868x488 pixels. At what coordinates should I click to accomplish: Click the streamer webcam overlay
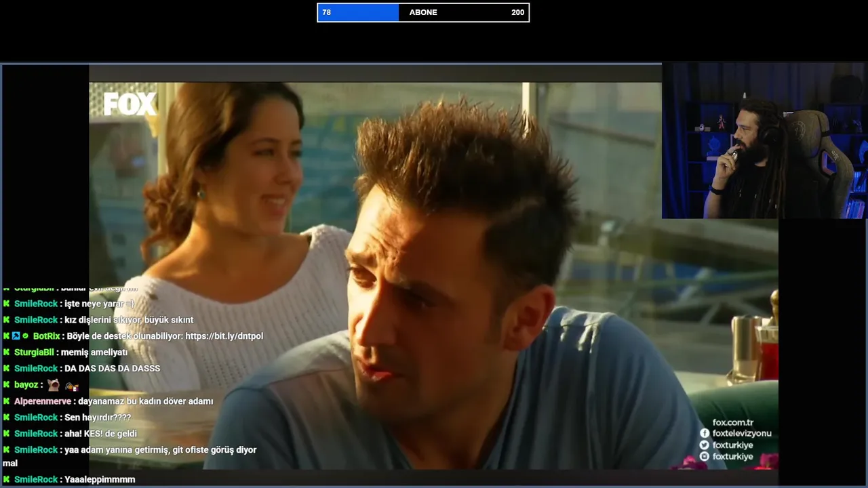coord(764,141)
